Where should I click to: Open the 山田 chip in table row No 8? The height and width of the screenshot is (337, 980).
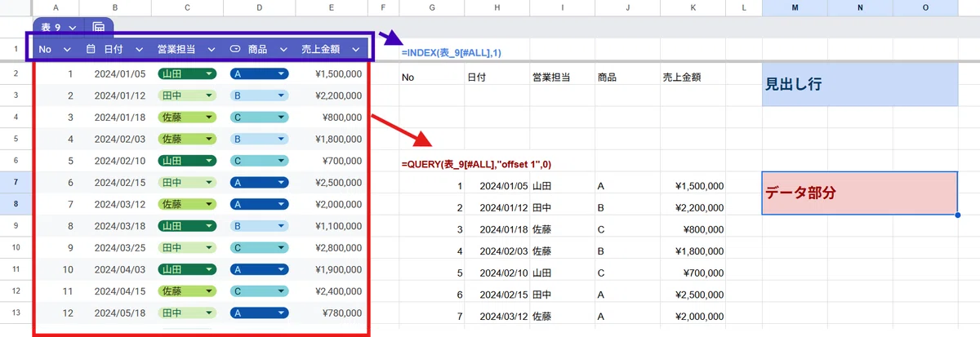point(187,225)
